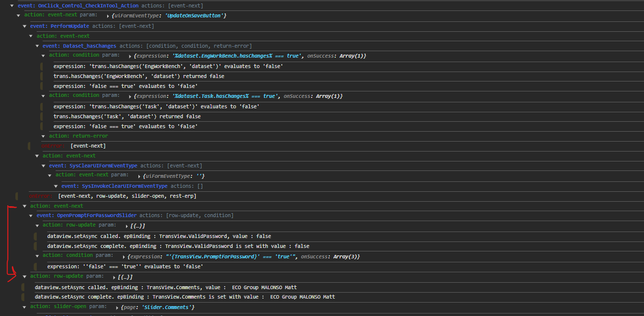Screen dimensions: 644x316
Task: Collapse the condition group for Task.hasChanges
Action: coord(43,95)
